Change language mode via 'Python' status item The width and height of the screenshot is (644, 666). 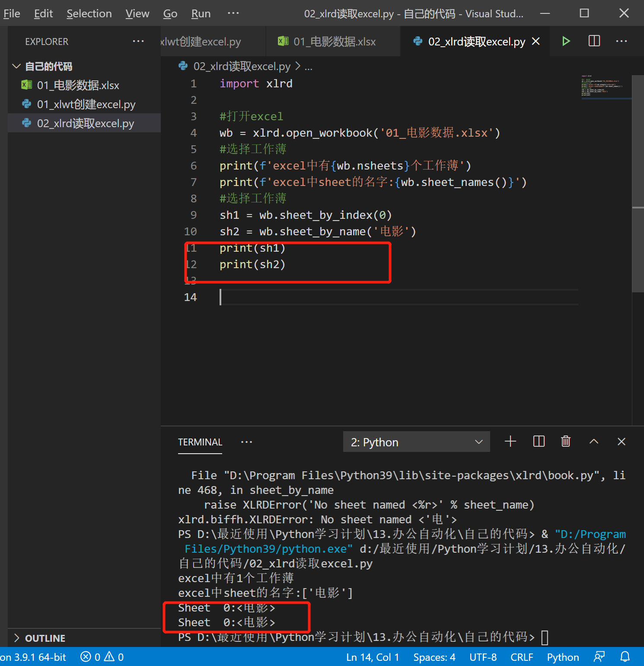pos(563,657)
